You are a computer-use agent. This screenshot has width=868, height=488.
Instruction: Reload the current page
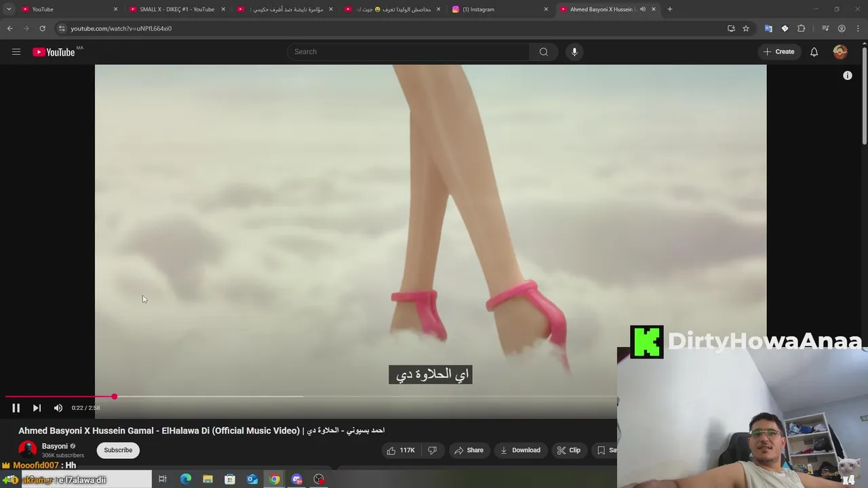pyautogui.click(x=42, y=28)
